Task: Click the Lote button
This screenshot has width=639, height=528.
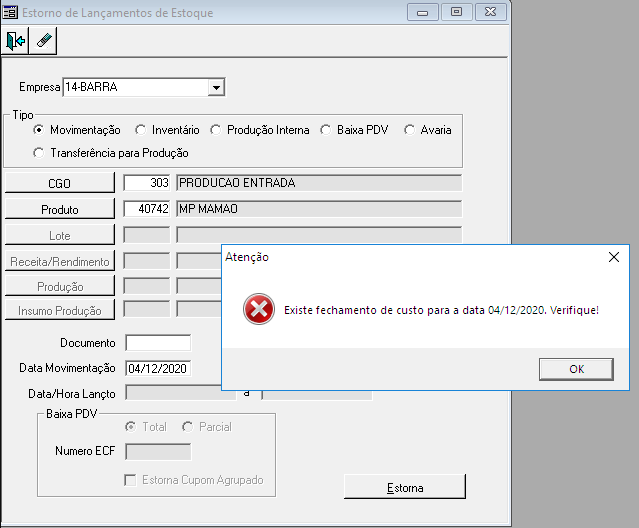Action: click(60, 235)
